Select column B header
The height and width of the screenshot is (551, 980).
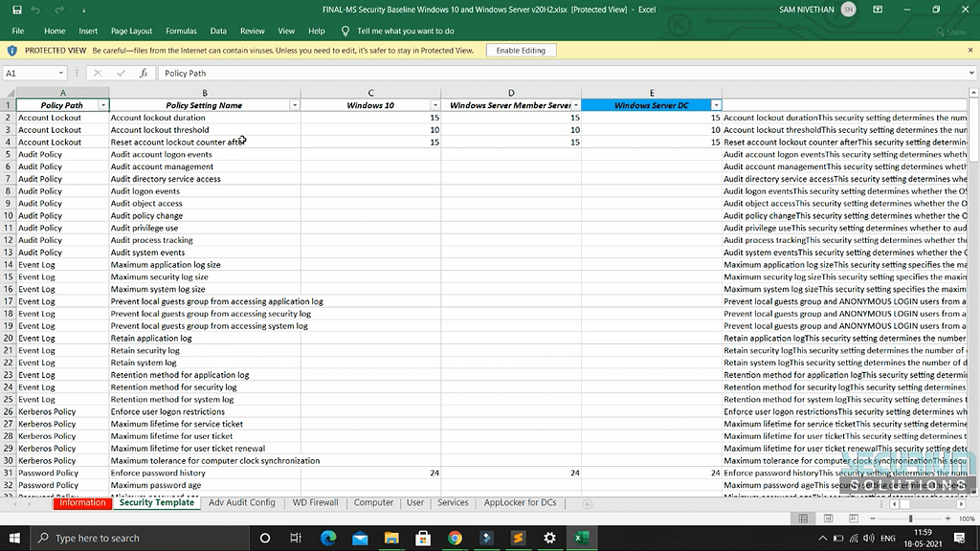pos(205,93)
